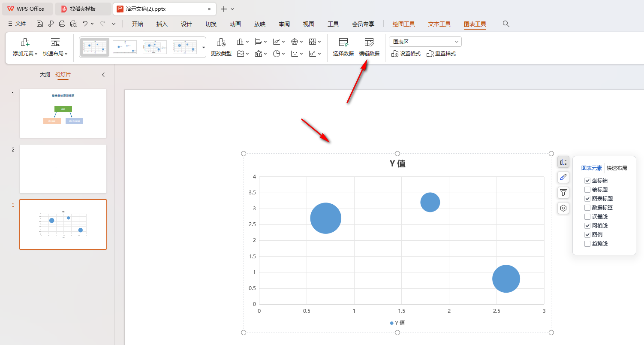Check the 趋势线 checkbox
Image resolution: width=644 pixels, height=345 pixels.
click(x=587, y=244)
